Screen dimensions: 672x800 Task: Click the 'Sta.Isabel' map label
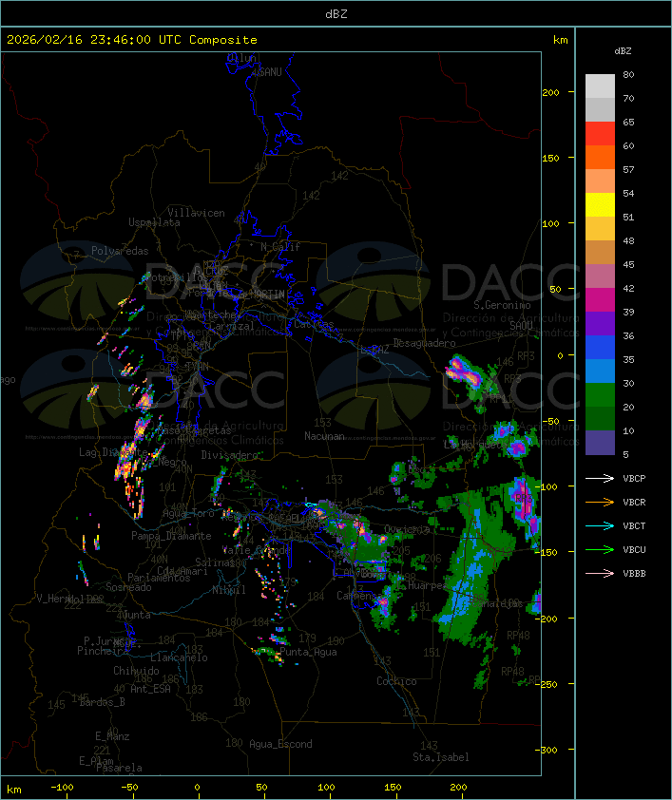click(441, 757)
